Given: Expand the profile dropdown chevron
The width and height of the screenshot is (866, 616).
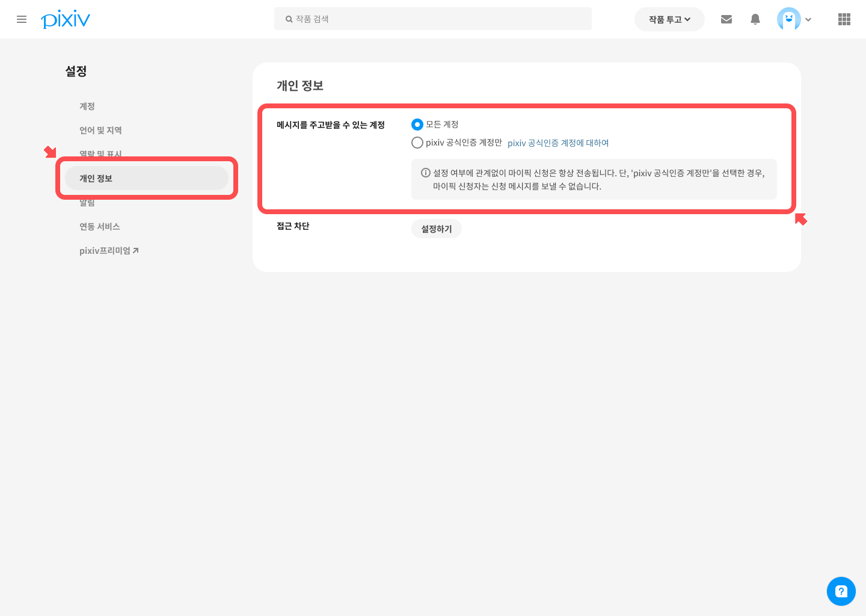Looking at the screenshot, I should click(808, 20).
